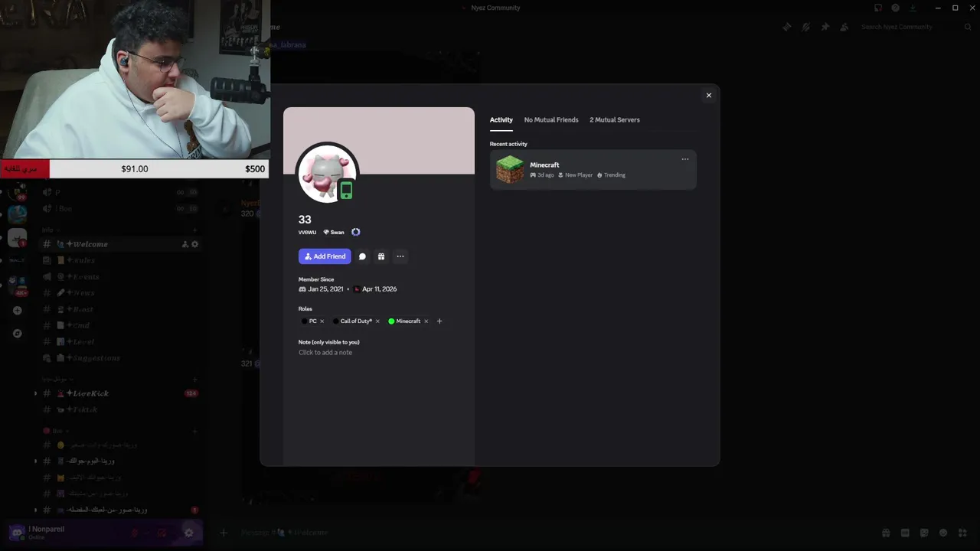Add a role with plus icon
This screenshot has width=980, height=551.
pos(439,321)
